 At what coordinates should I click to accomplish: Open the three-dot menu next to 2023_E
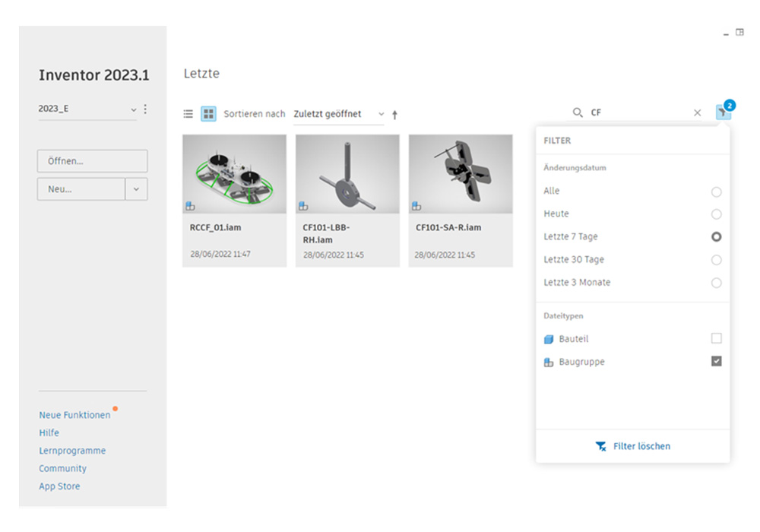pos(145,109)
